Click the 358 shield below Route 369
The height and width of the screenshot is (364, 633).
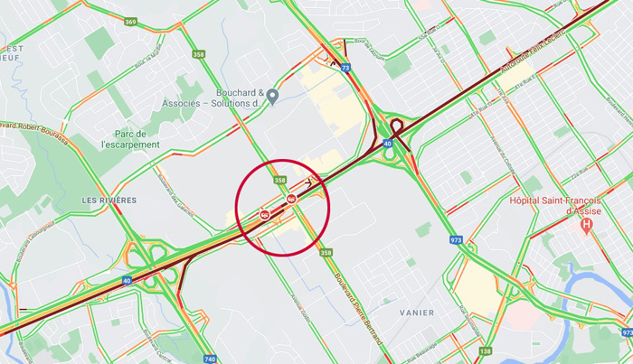198,54
